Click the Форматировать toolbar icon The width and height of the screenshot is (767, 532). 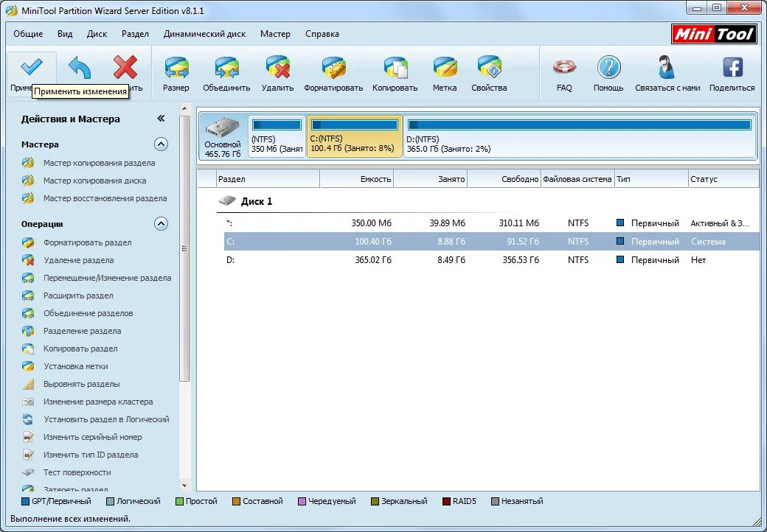(x=333, y=67)
